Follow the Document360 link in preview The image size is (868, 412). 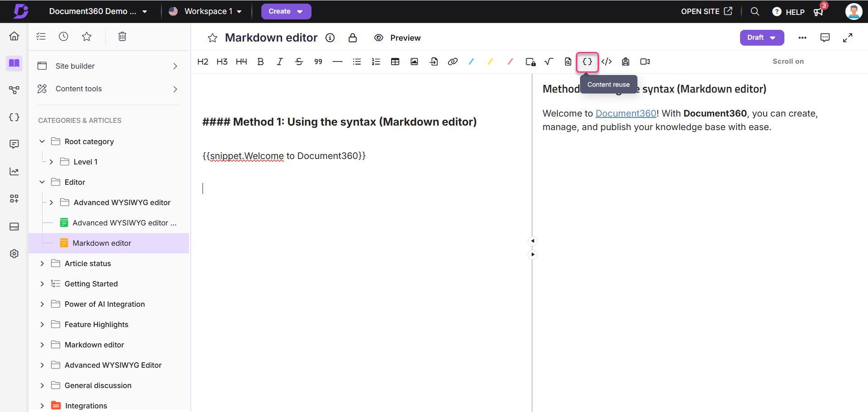(626, 113)
